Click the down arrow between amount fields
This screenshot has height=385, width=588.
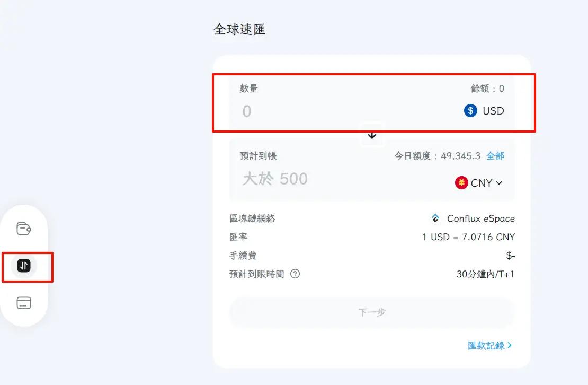(372, 135)
